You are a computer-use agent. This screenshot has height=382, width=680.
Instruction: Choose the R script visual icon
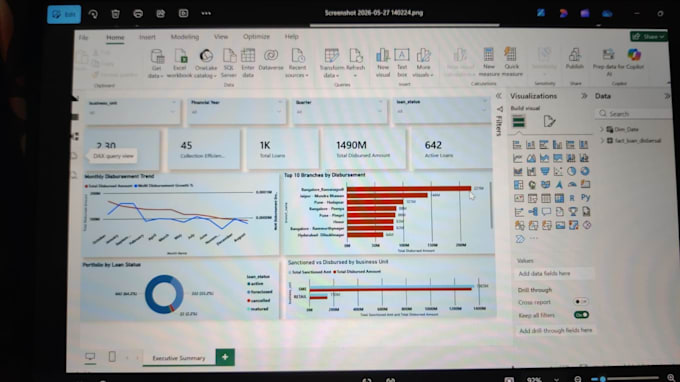[x=572, y=199]
